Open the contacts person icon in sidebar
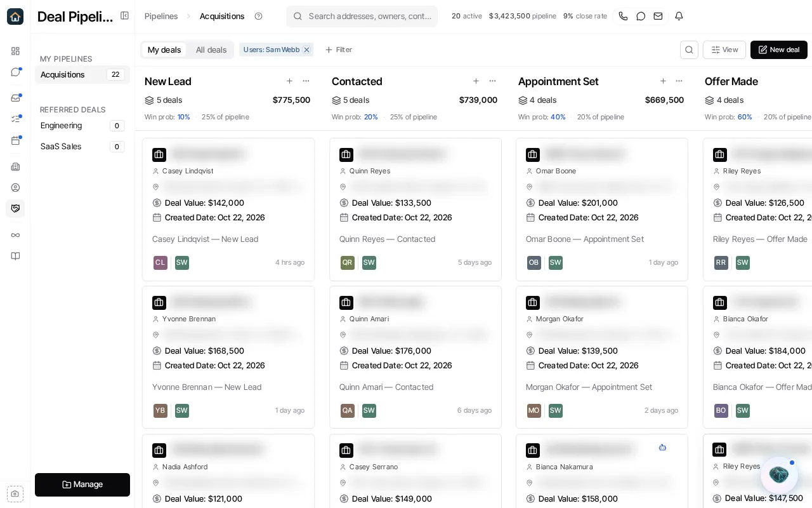812x508 pixels. click(x=15, y=187)
